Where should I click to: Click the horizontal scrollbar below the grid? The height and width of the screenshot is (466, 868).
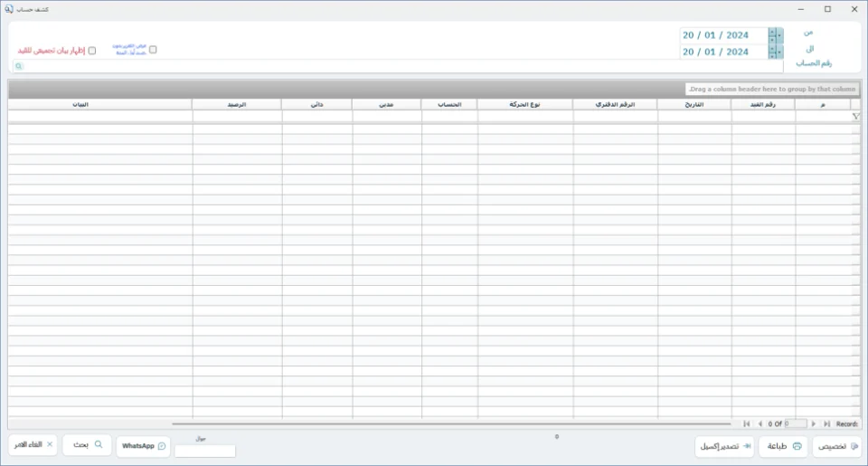[451, 423]
